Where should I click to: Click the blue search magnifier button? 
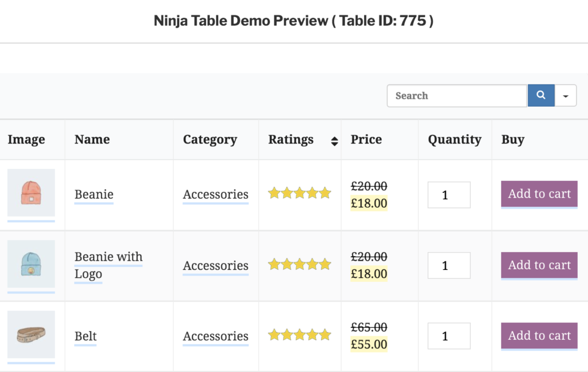[540, 96]
